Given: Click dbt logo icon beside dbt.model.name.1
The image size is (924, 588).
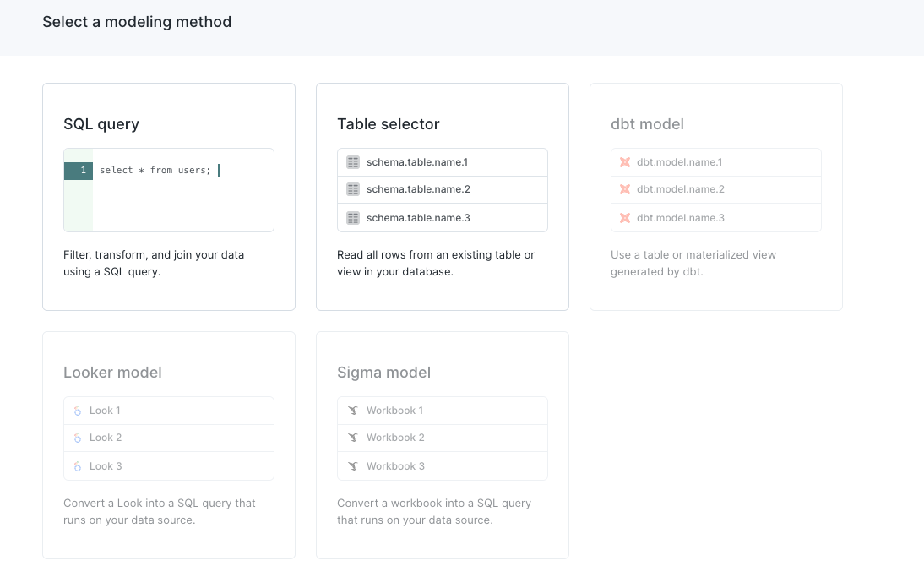Looking at the screenshot, I should 625,162.
